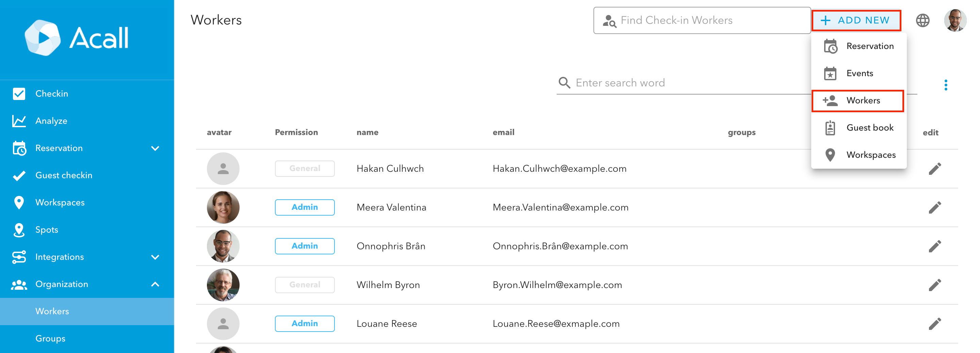
Task: Click the ADD NEW button
Action: pos(856,20)
